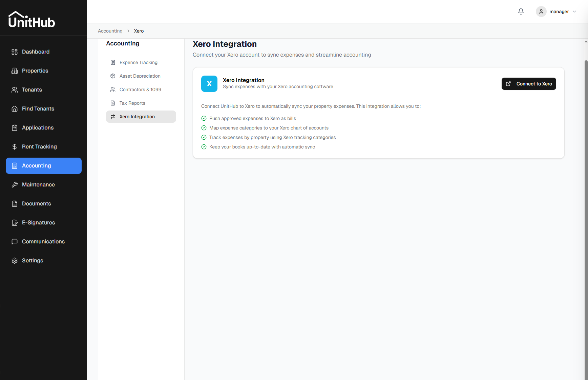Screen dimensions: 588x380
Task: Click the Accounting calculator icon in sidebar
Action: [15, 166]
